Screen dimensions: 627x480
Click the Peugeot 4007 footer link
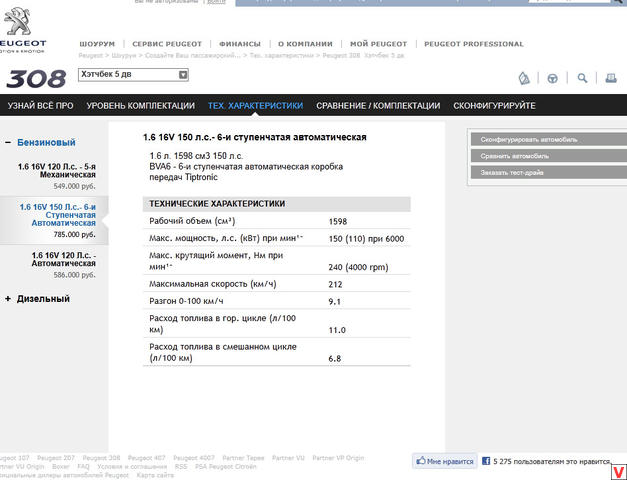pos(194,458)
